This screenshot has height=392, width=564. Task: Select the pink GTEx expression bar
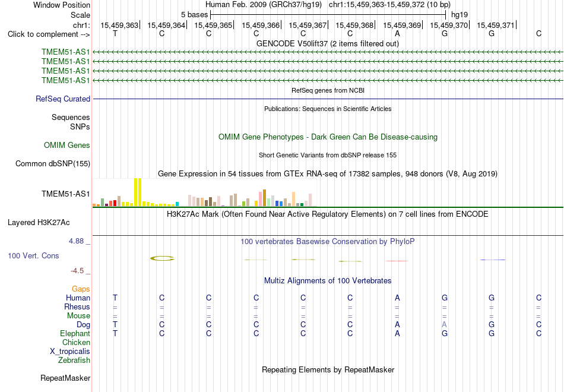(x=261, y=199)
